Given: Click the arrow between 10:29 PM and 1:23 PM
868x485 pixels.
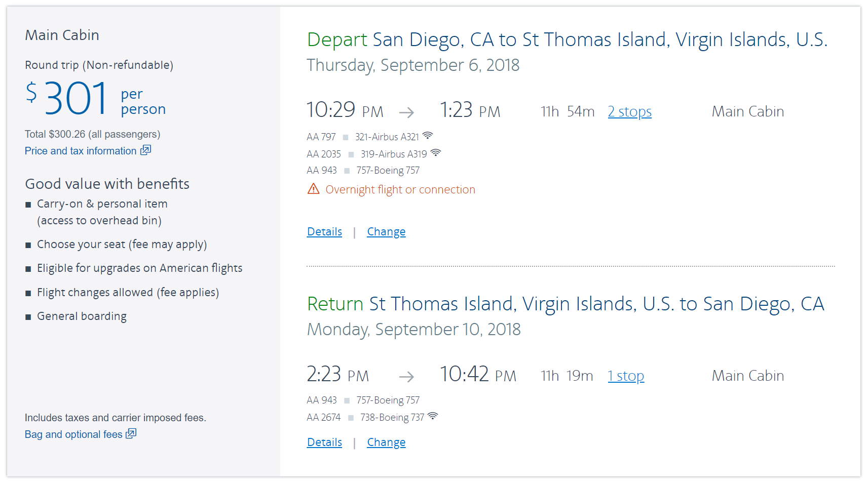Looking at the screenshot, I should click(406, 112).
